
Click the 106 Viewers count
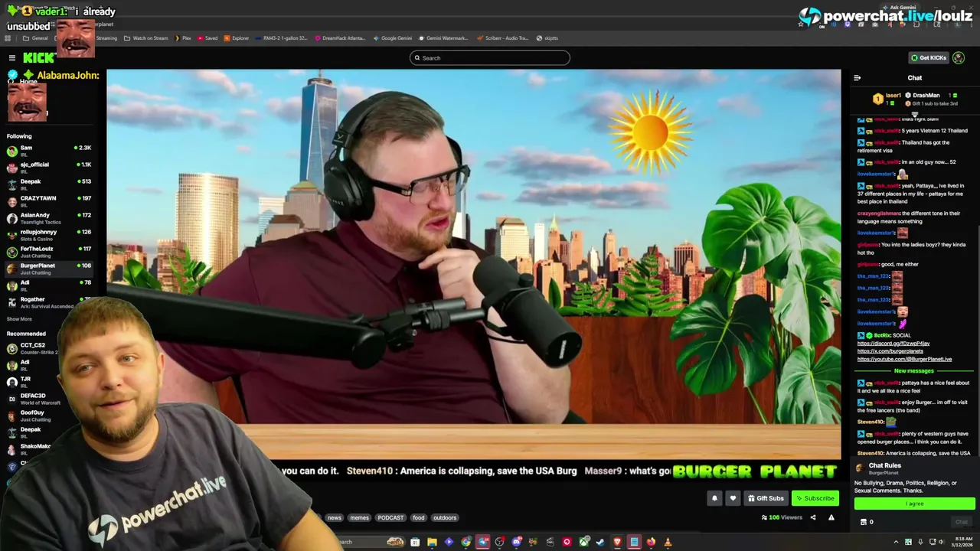(x=782, y=517)
